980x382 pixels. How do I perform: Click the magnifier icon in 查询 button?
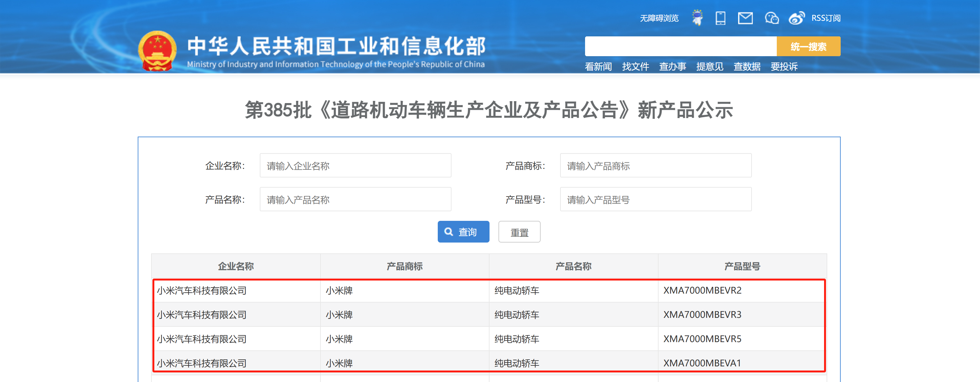(x=449, y=232)
